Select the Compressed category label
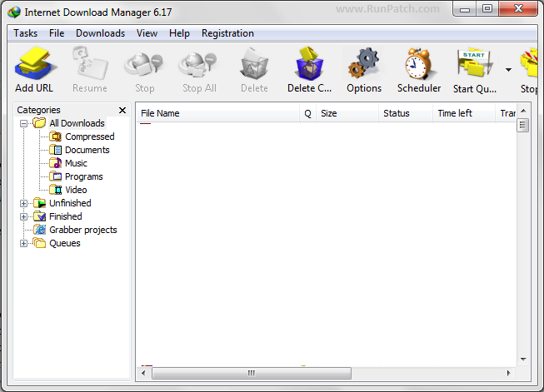This screenshot has width=544, height=392. point(89,136)
